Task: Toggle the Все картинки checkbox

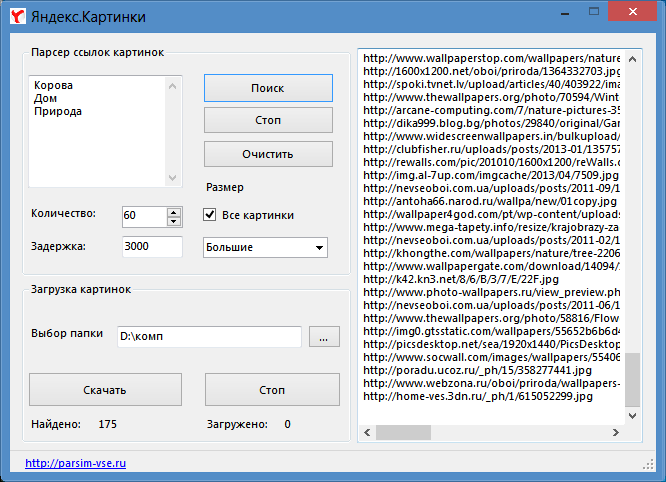Action: (210, 214)
